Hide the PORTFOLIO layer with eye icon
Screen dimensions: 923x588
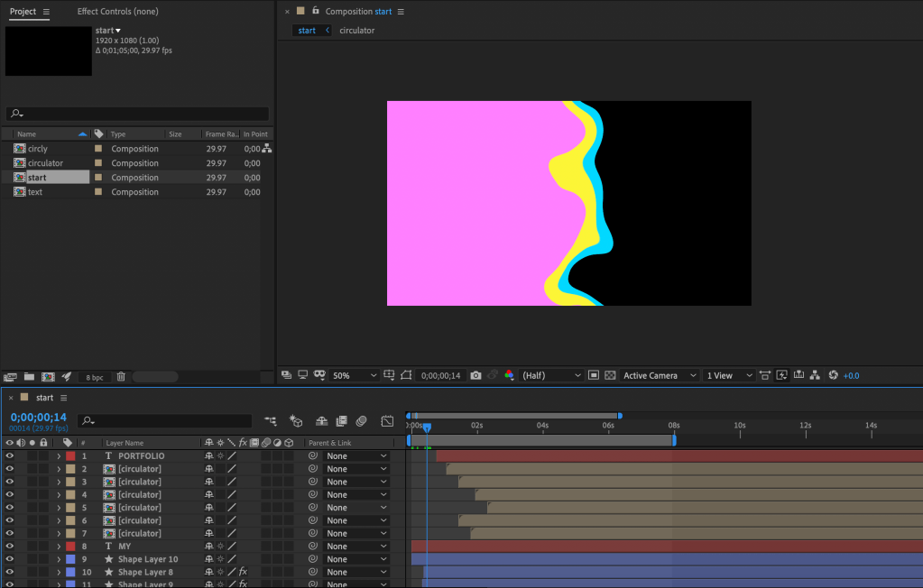click(x=10, y=456)
